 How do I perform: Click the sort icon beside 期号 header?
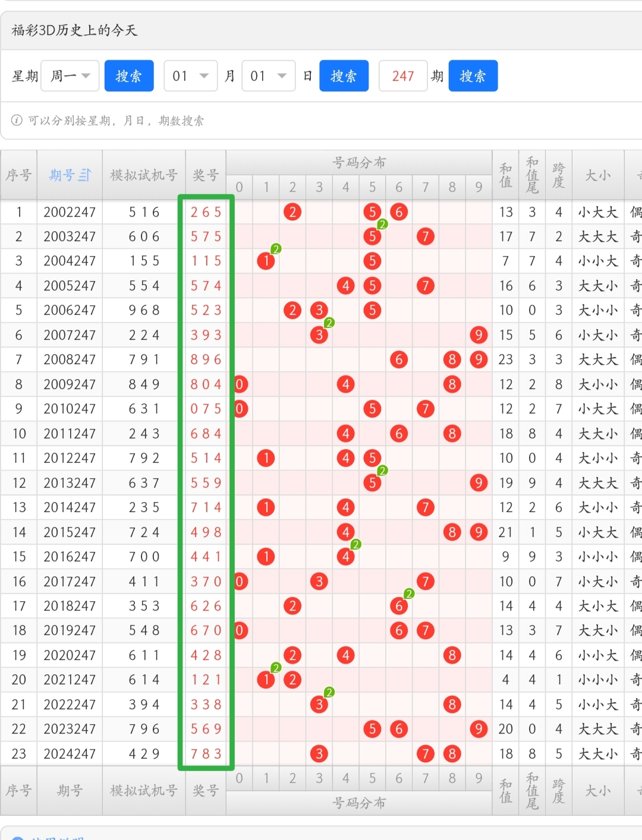[85, 175]
